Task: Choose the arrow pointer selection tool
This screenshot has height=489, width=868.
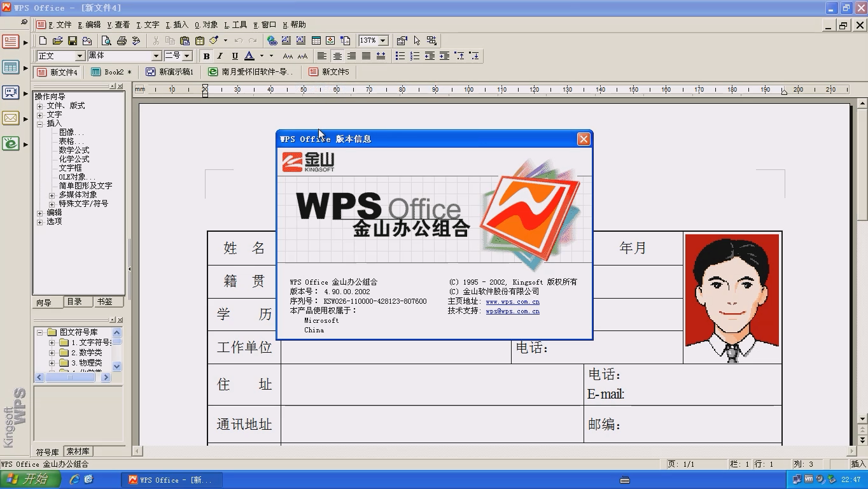Action: 417,40
